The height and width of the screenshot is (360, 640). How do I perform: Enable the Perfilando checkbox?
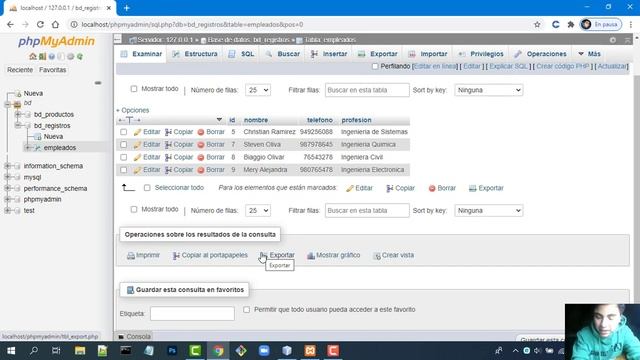coord(375,66)
